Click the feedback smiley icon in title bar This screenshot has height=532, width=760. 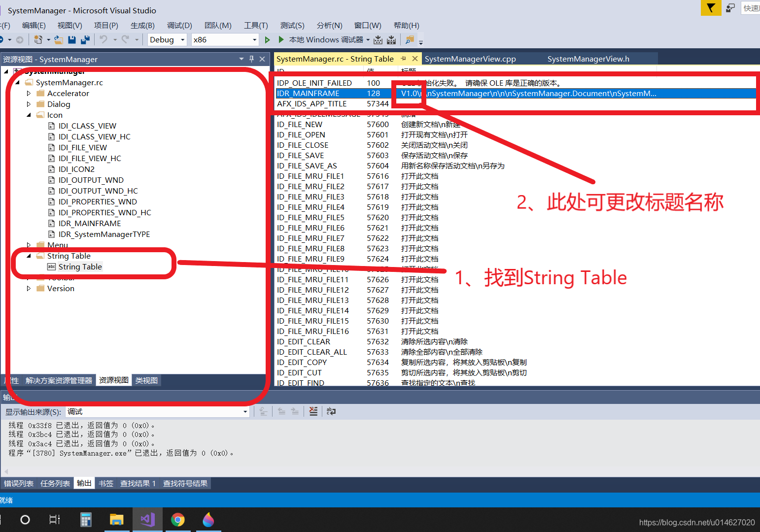730,8
